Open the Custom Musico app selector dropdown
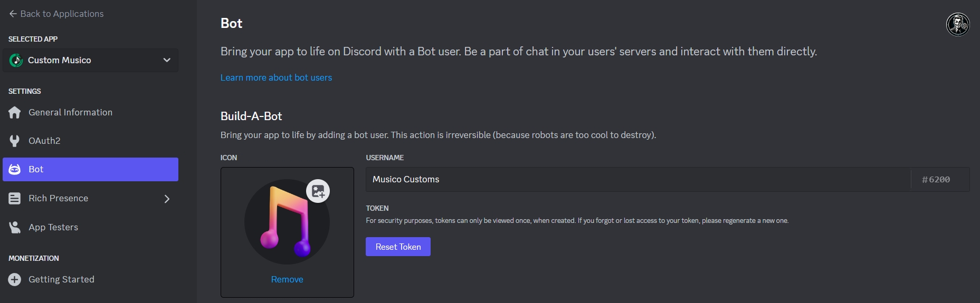980x303 pixels. (167, 60)
